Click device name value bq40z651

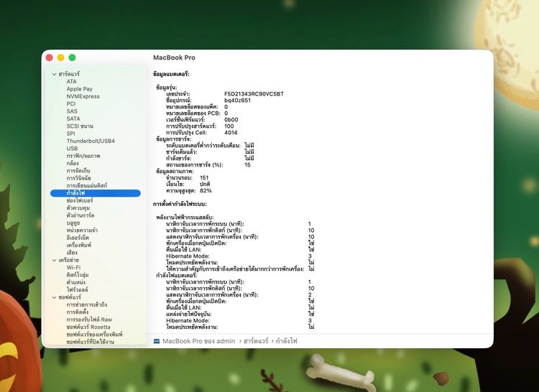[238, 101]
